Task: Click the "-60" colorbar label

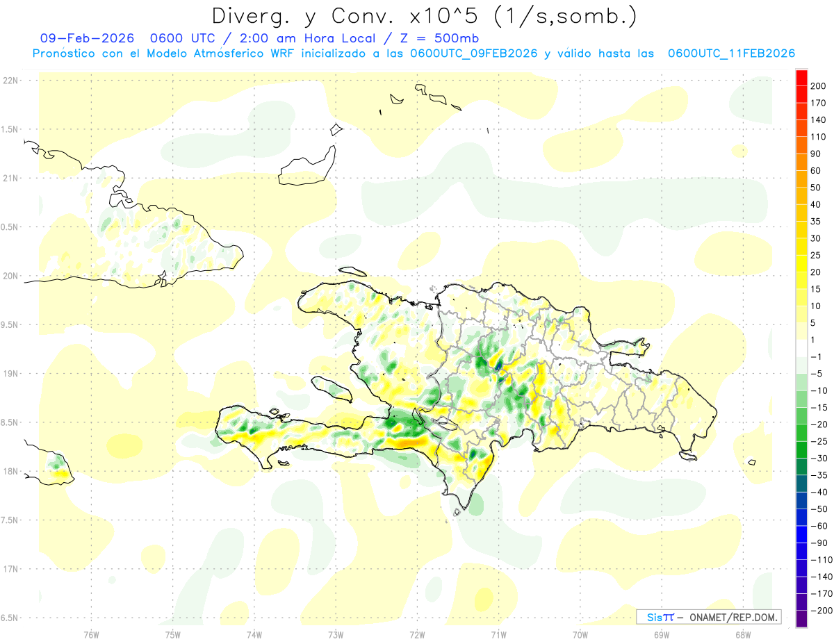Action: click(x=818, y=526)
